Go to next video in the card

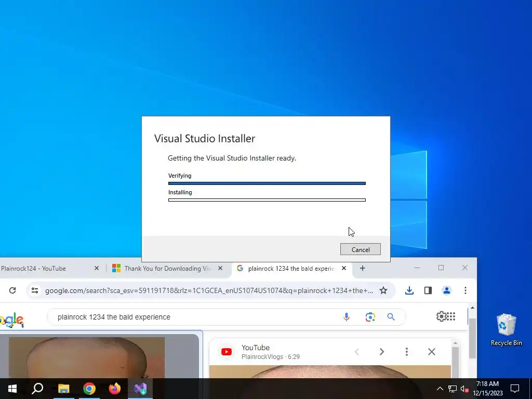pyautogui.click(x=382, y=352)
